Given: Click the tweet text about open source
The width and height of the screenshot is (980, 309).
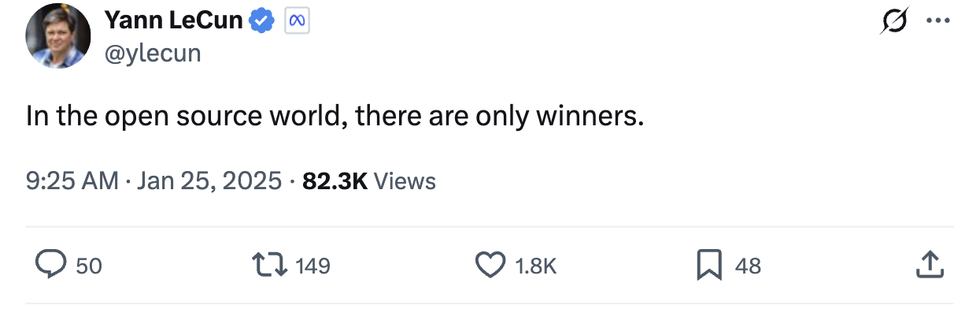Looking at the screenshot, I should click(x=335, y=117).
